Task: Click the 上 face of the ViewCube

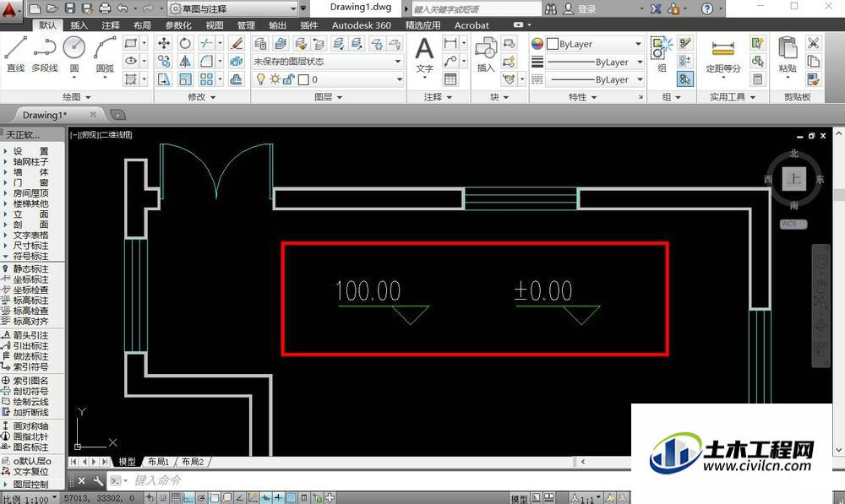Action: click(x=793, y=179)
